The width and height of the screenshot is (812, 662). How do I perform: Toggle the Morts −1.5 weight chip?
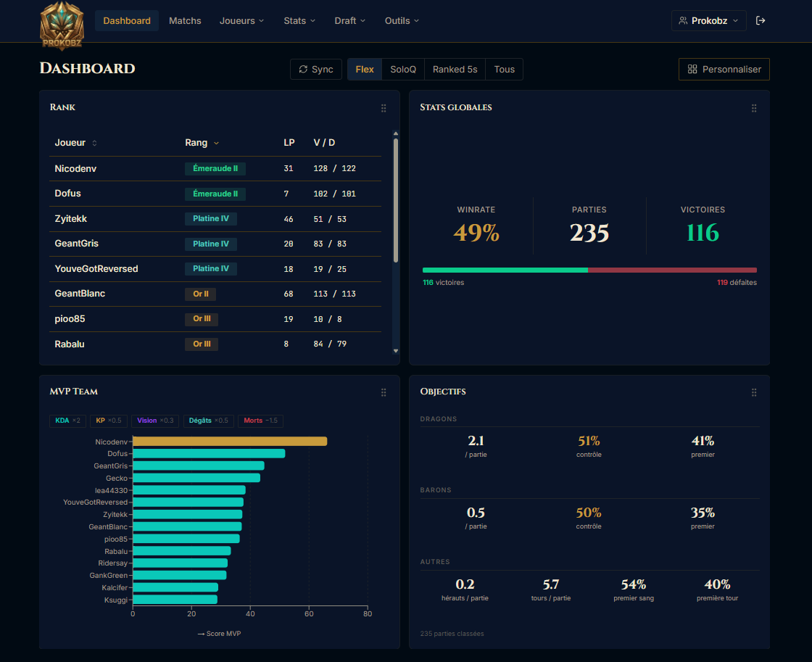[260, 421]
